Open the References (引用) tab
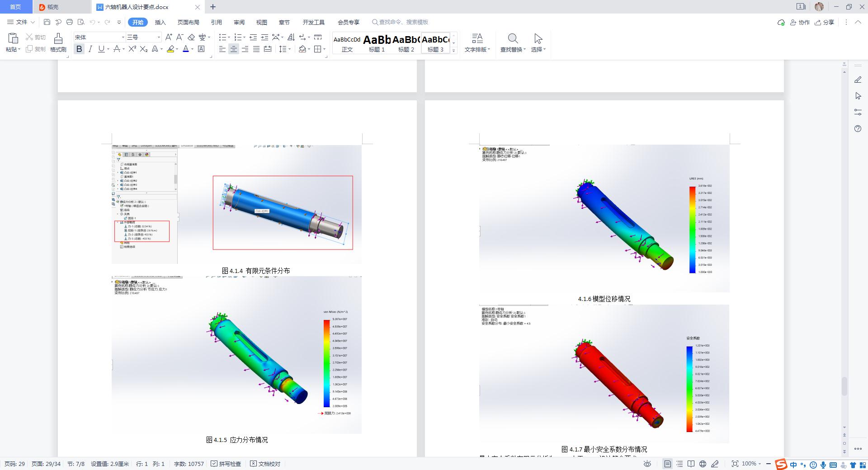Viewport: 868px width, 470px height. tap(216, 22)
